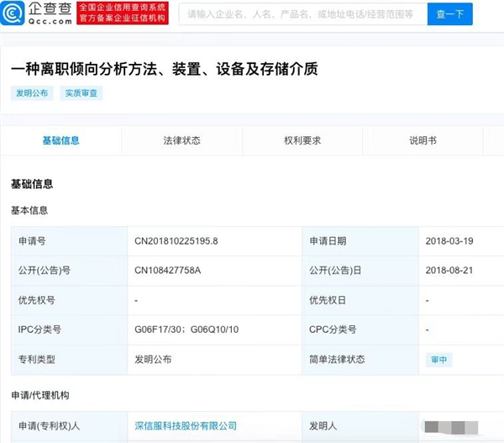
Task: Click the red 全国企业信用查询系统 banner
Action: click(x=122, y=13)
